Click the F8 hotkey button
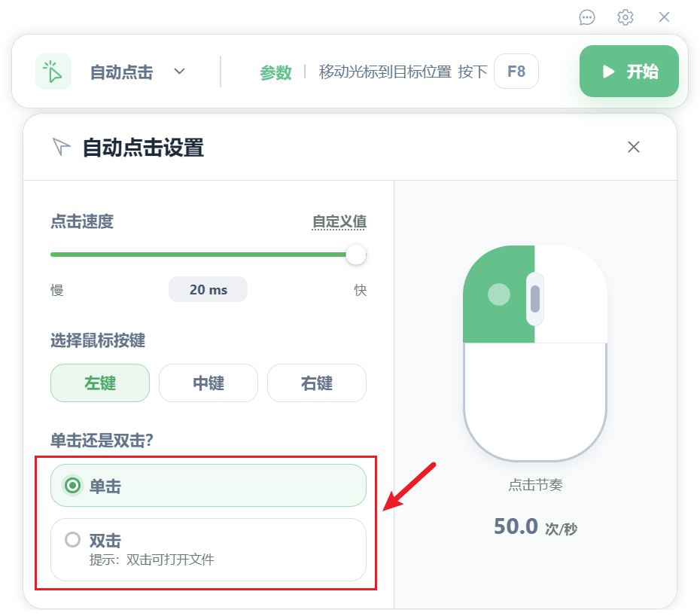Screen dimensions: 700x616 [x=516, y=72]
